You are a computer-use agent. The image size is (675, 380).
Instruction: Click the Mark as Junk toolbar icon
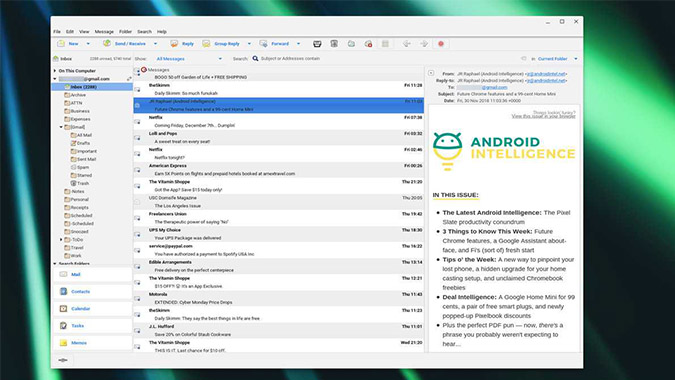[351, 43]
